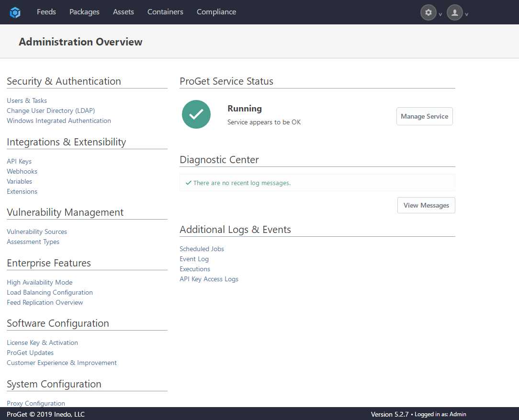Open the Feeds menu
This screenshot has width=519, height=420.
click(x=46, y=12)
